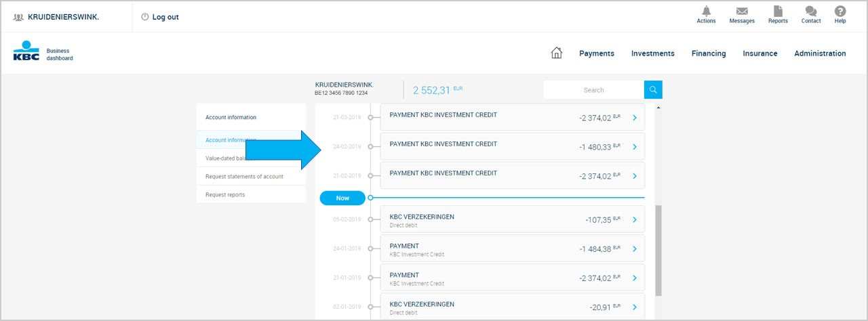
Task: Click the users icon beside KRUIDENIERSWINK.
Action: 18,17
